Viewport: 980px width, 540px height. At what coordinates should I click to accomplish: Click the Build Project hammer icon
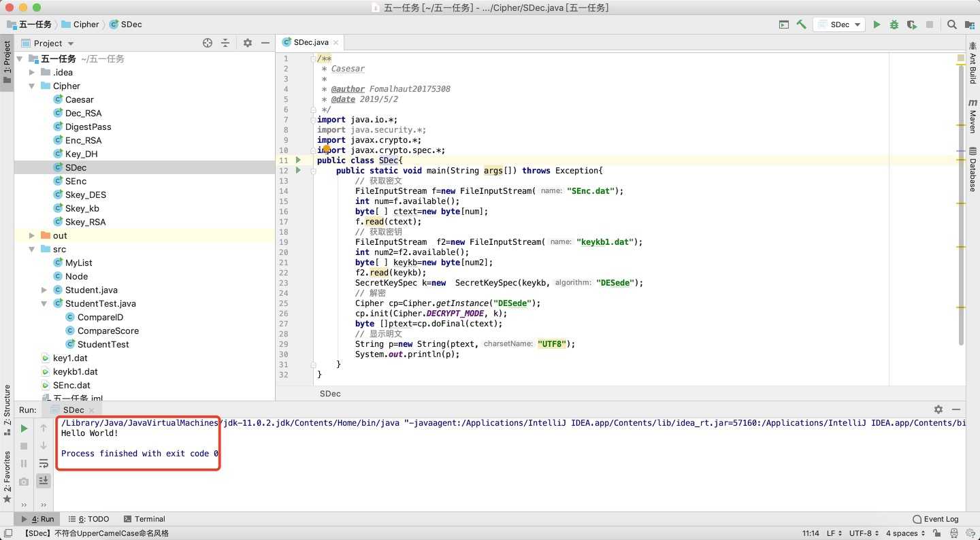pyautogui.click(x=801, y=24)
